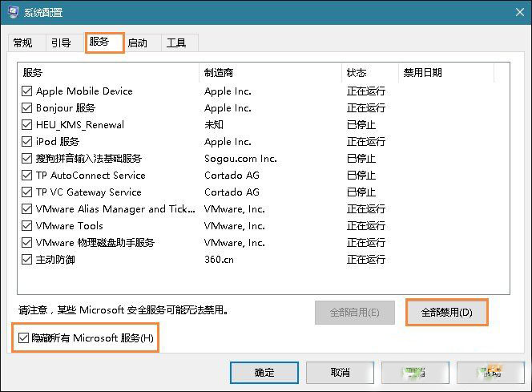
Task: Disable the 主动防御 service checkbox
Action: [x=28, y=260]
